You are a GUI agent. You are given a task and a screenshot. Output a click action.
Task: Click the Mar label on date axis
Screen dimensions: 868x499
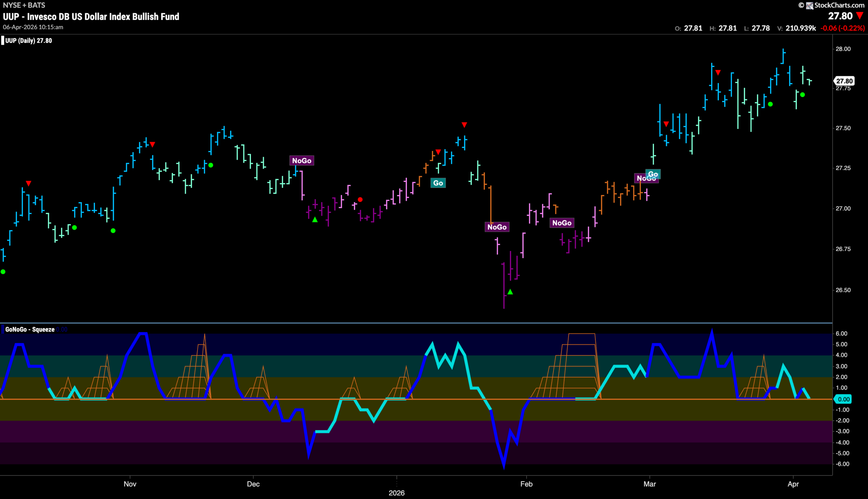649,484
